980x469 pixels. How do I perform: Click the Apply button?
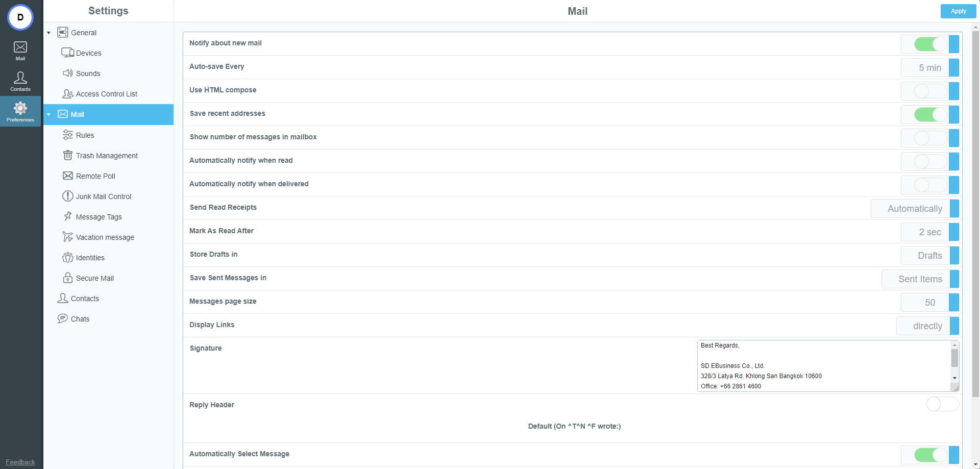(958, 11)
